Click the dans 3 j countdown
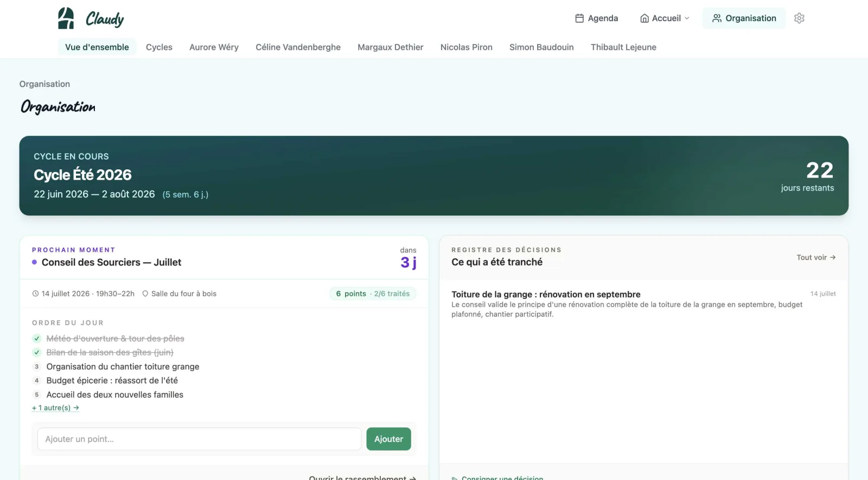The image size is (868, 480). (x=409, y=258)
